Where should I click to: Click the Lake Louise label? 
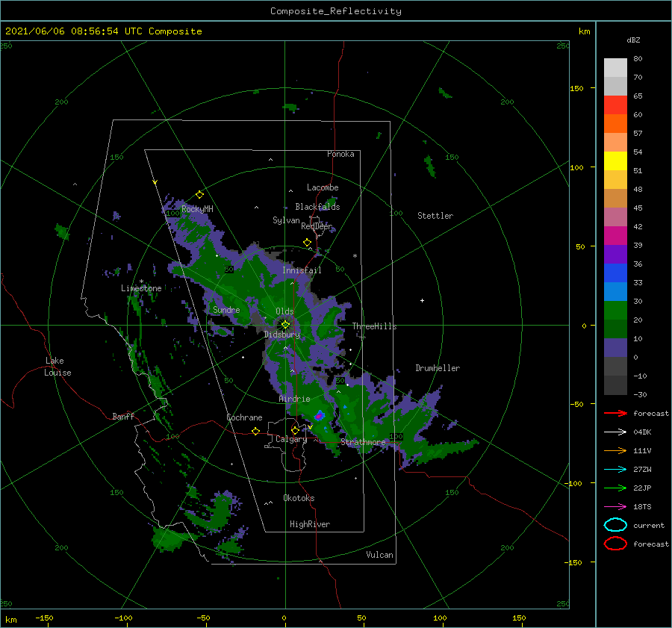click(57, 367)
